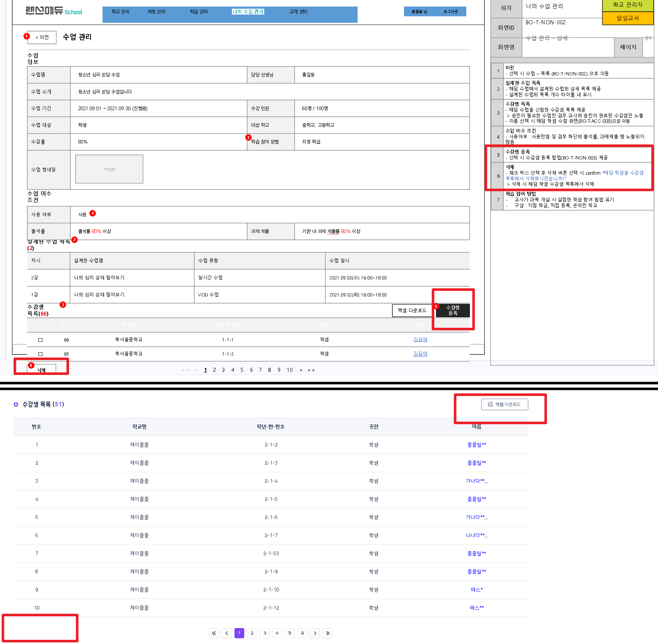Open student name in row 6 (2-1-7)

(x=477, y=535)
